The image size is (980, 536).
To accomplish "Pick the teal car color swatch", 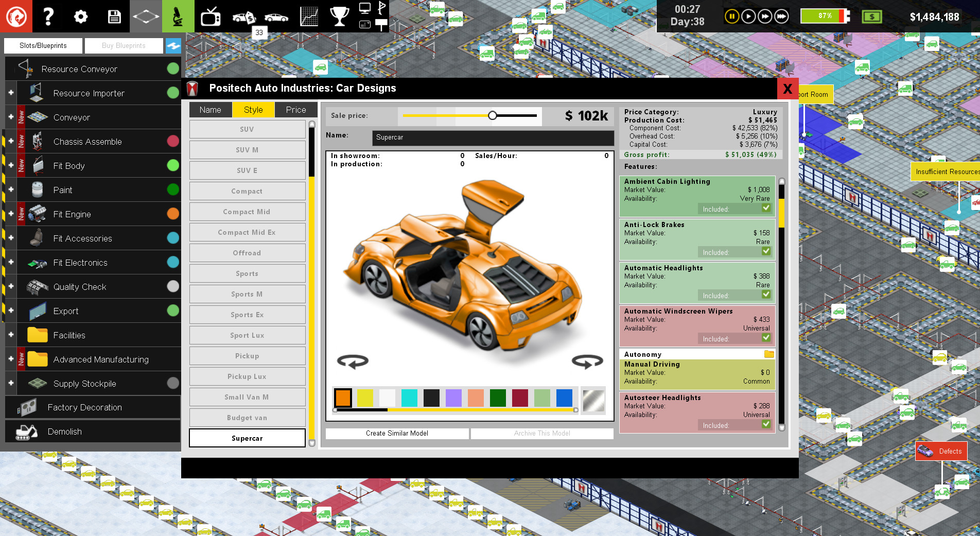I will pos(409,397).
